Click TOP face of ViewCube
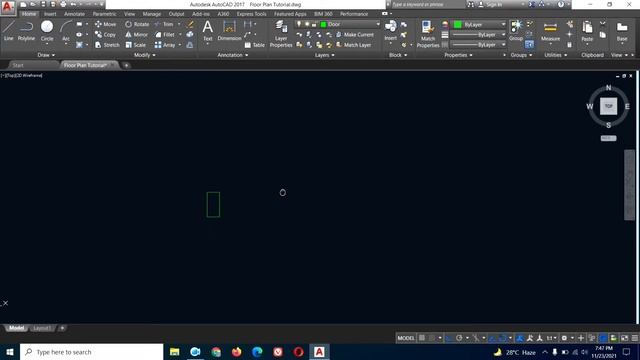 (609, 106)
